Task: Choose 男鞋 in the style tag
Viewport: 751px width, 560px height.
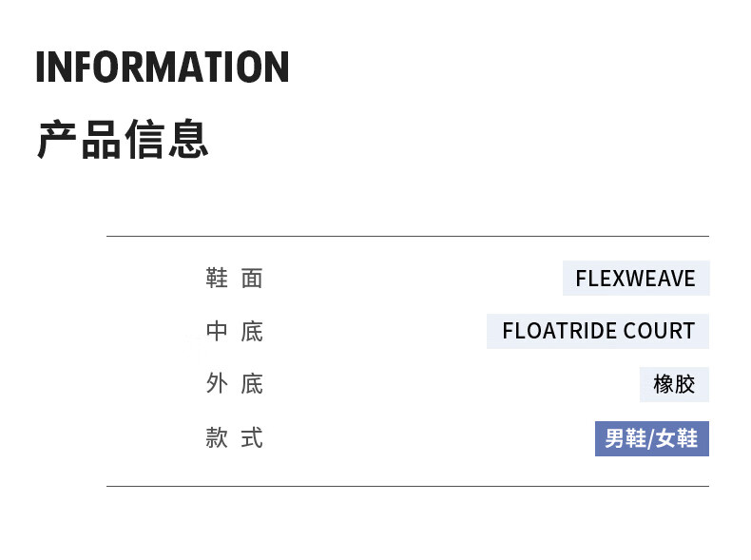Action: 625,438
